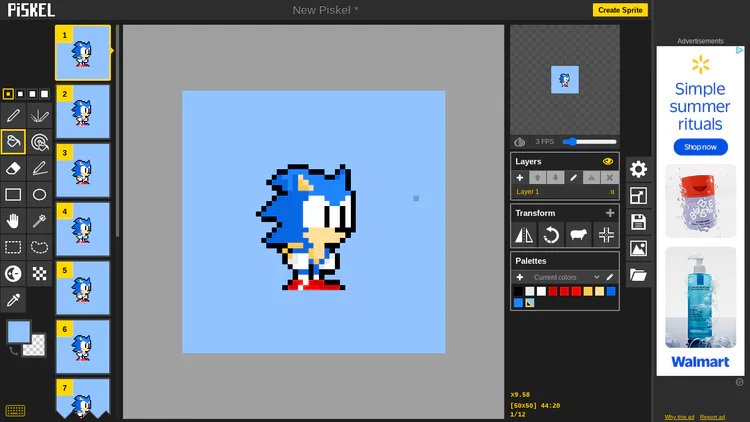
Task: Open the Current colors palette dropdown
Action: click(566, 277)
